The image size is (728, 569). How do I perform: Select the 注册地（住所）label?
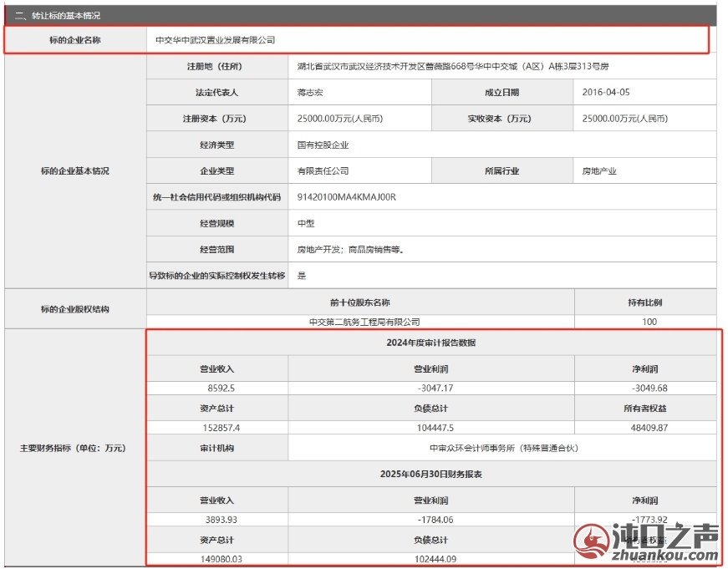pos(215,66)
